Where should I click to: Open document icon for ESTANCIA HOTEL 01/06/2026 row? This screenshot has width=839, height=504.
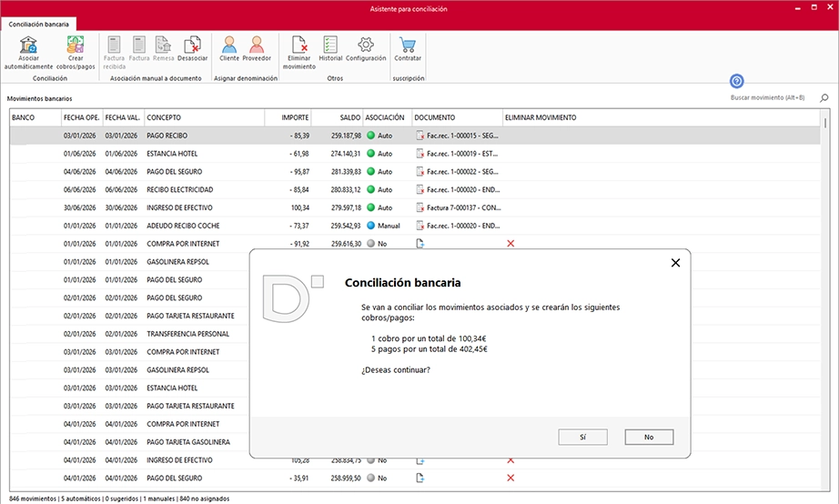420,154
